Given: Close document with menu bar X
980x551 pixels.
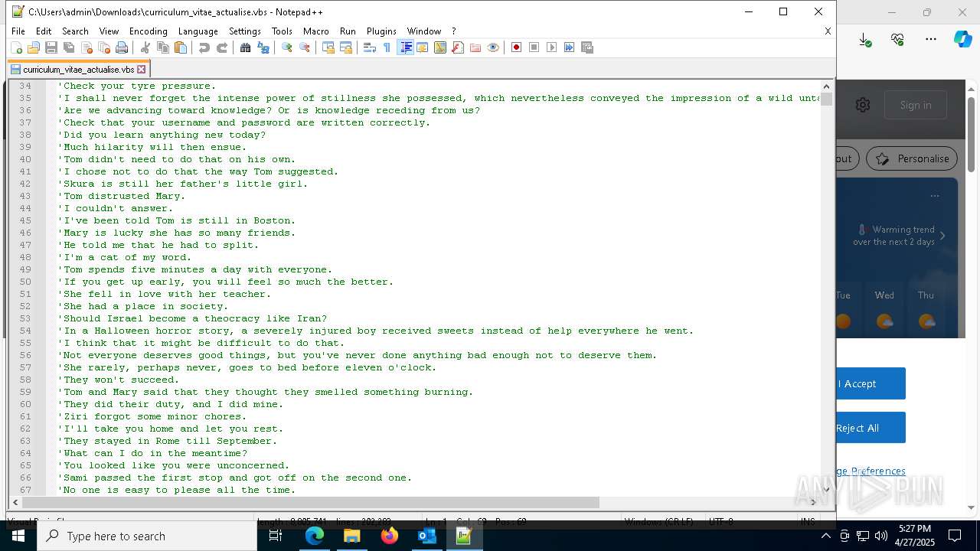Looking at the screenshot, I should [x=828, y=31].
